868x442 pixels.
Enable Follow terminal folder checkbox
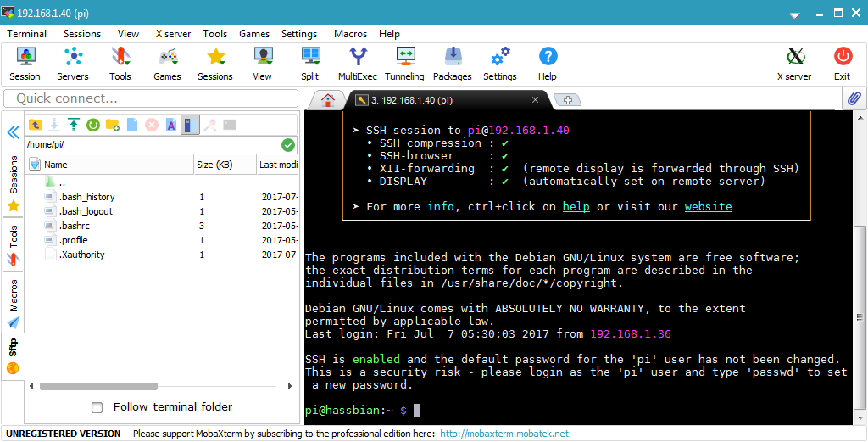click(x=97, y=407)
